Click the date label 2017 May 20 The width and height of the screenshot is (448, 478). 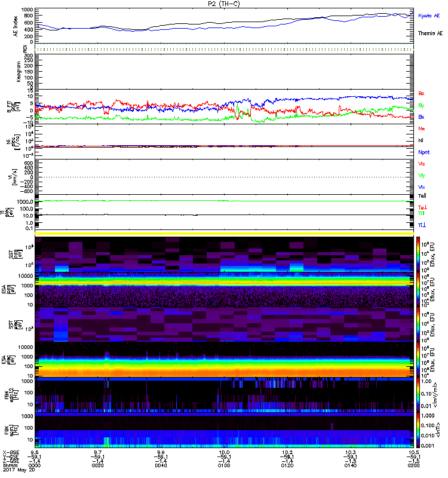(x=19, y=470)
